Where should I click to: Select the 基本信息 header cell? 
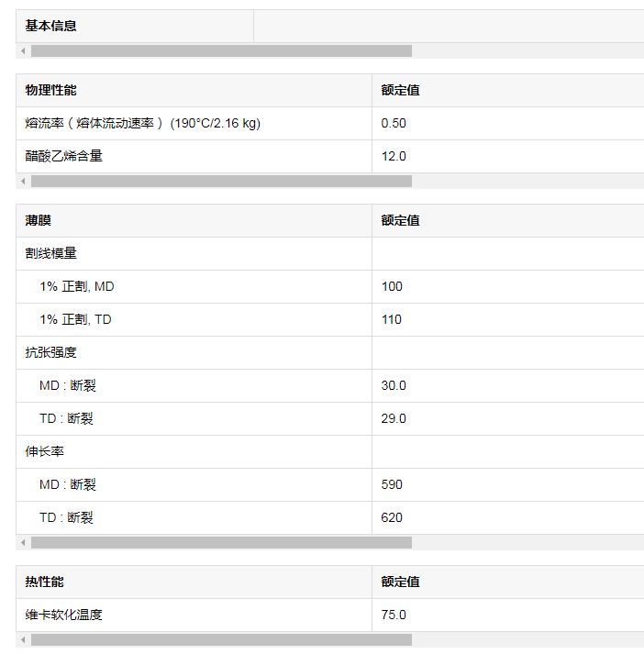pyautogui.click(x=135, y=26)
